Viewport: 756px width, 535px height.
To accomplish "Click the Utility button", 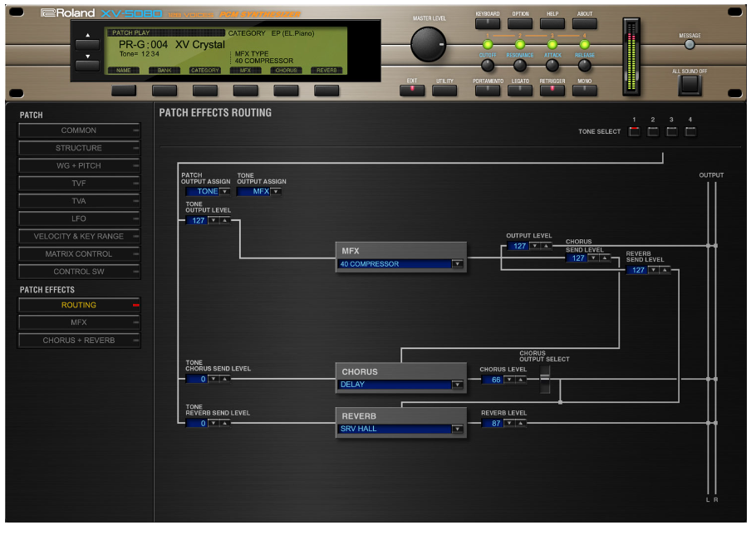I will [x=444, y=90].
